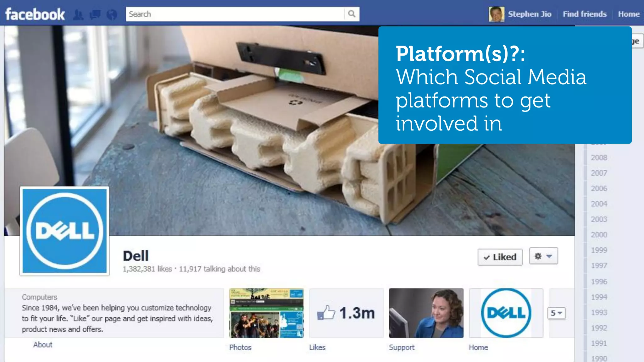Image resolution: width=644 pixels, height=362 pixels.
Task: Open the Photos app thumbnail
Action: (267, 313)
